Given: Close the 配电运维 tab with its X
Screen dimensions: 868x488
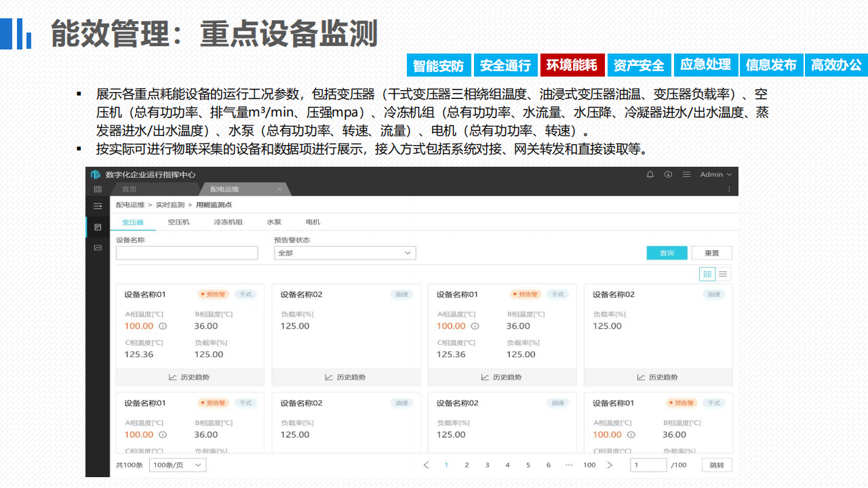Looking at the screenshot, I should click(x=279, y=189).
